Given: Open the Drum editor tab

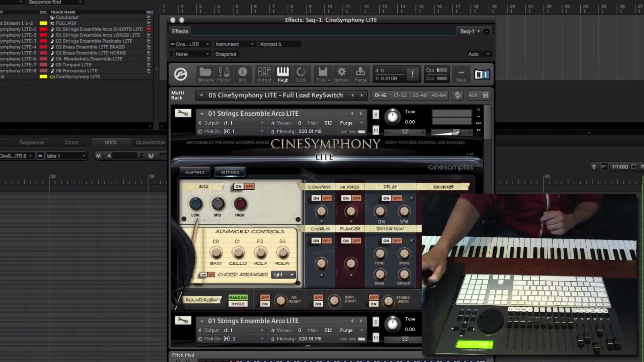Looking at the screenshot, I should [71, 142].
